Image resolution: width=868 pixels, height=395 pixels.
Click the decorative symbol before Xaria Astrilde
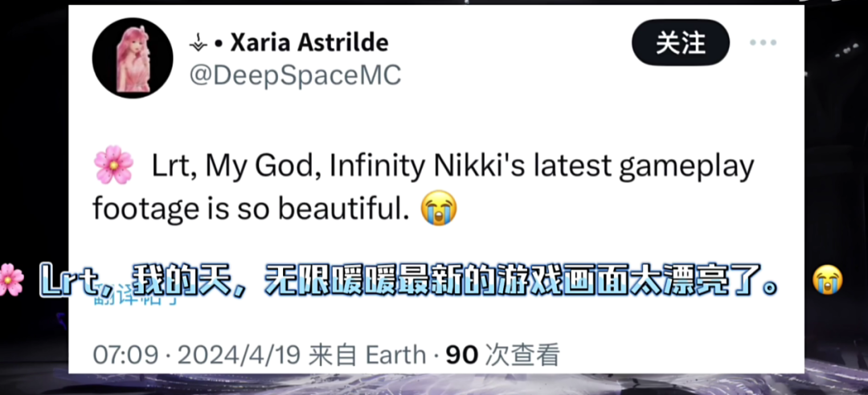coord(199,43)
